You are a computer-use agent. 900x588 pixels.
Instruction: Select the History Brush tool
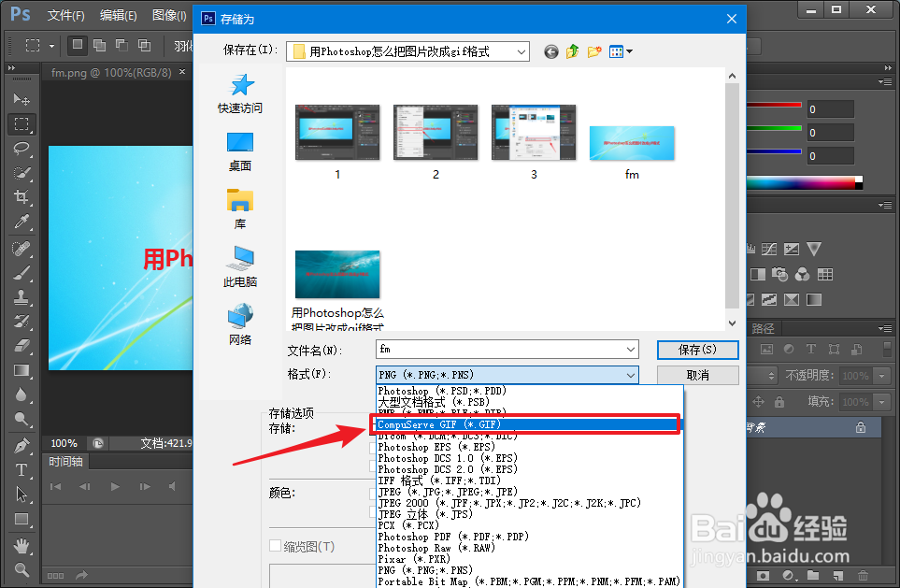click(21, 321)
